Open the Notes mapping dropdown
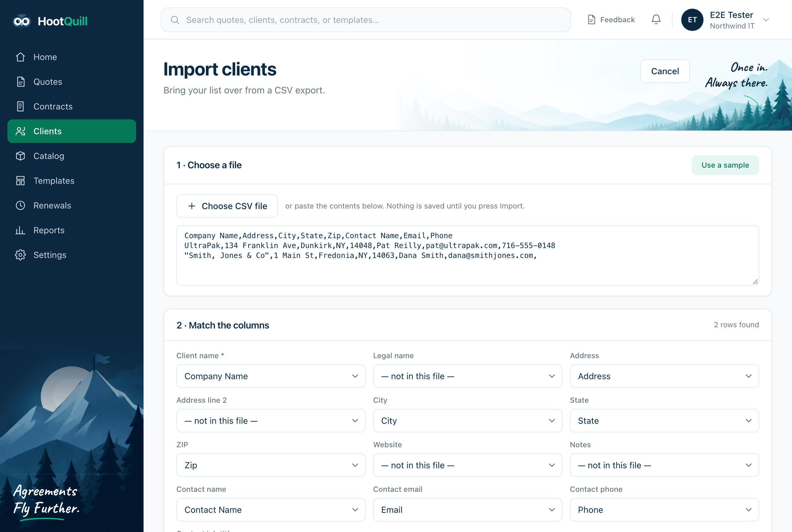This screenshot has height=532, width=792. coord(664,465)
